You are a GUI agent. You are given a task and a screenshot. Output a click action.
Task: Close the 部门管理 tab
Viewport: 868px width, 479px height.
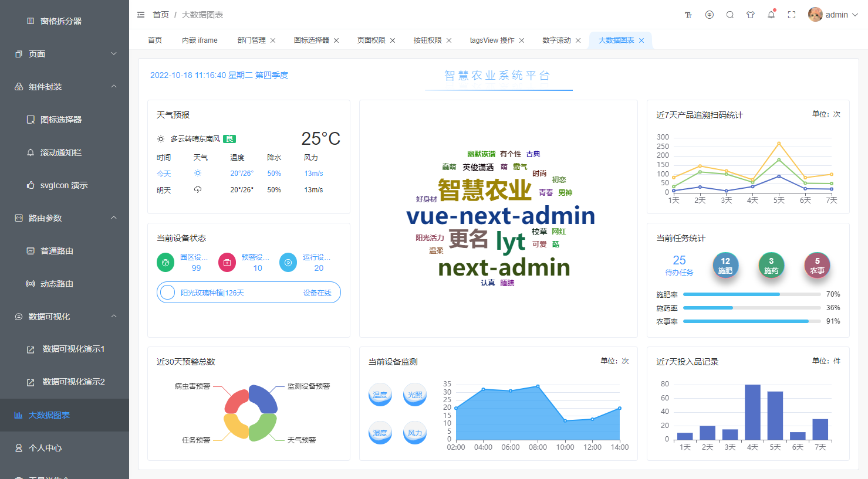click(273, 40)
